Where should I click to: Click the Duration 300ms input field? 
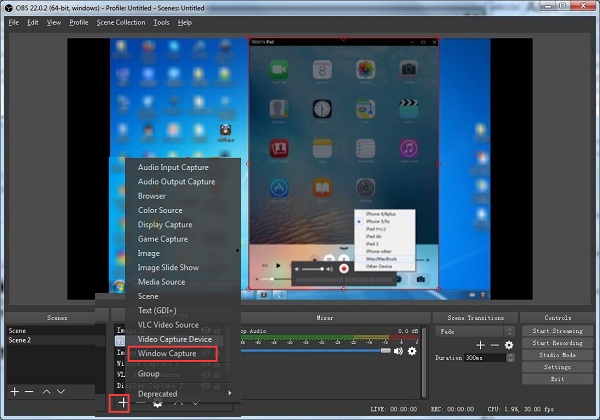[485, 357]
